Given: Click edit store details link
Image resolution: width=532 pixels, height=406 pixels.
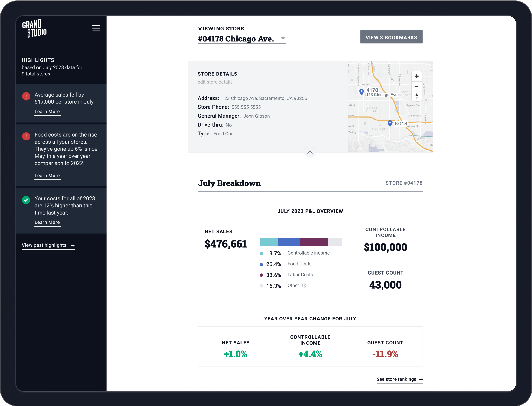Looking at the screenshot, I should [x=215, y=82].
